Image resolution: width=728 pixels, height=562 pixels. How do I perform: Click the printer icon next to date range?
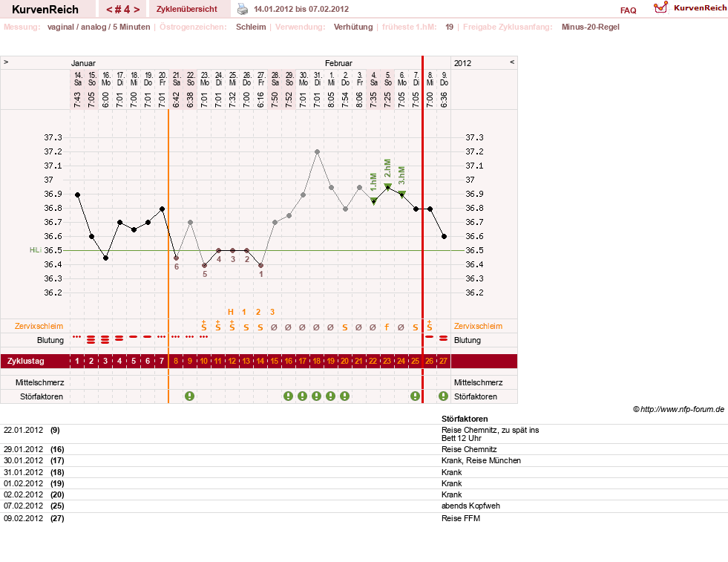(x=243, y=9)
